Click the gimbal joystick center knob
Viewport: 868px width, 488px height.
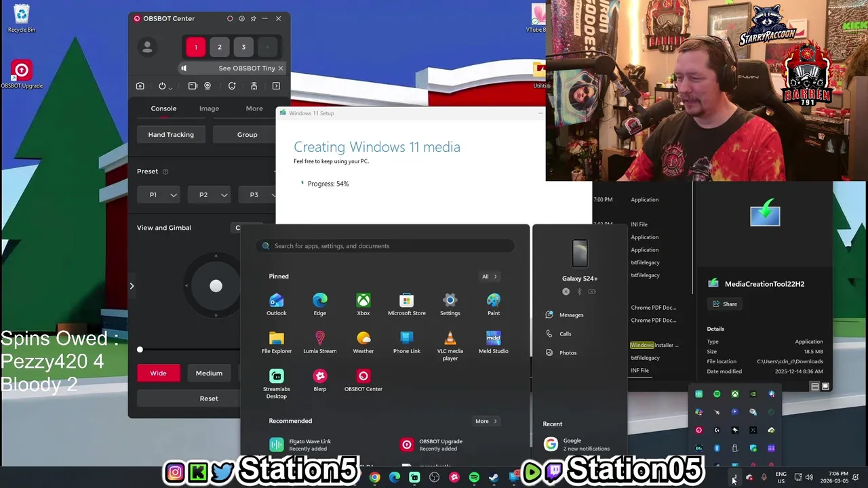(216, 286)
